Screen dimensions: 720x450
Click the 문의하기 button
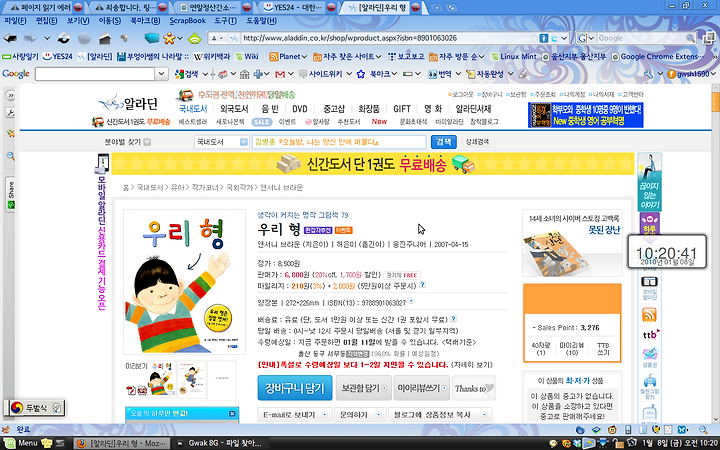(359, 415)
